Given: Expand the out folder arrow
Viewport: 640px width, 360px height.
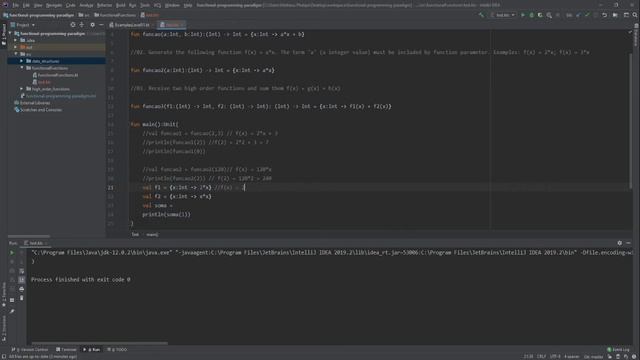Looking at the screenshot, I should point(16,47).
